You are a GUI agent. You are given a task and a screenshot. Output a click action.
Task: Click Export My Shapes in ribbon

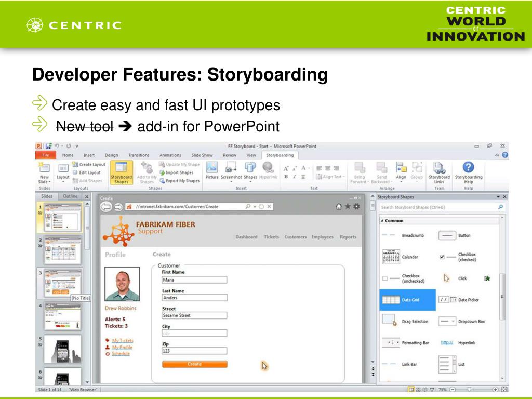[179, 181]
